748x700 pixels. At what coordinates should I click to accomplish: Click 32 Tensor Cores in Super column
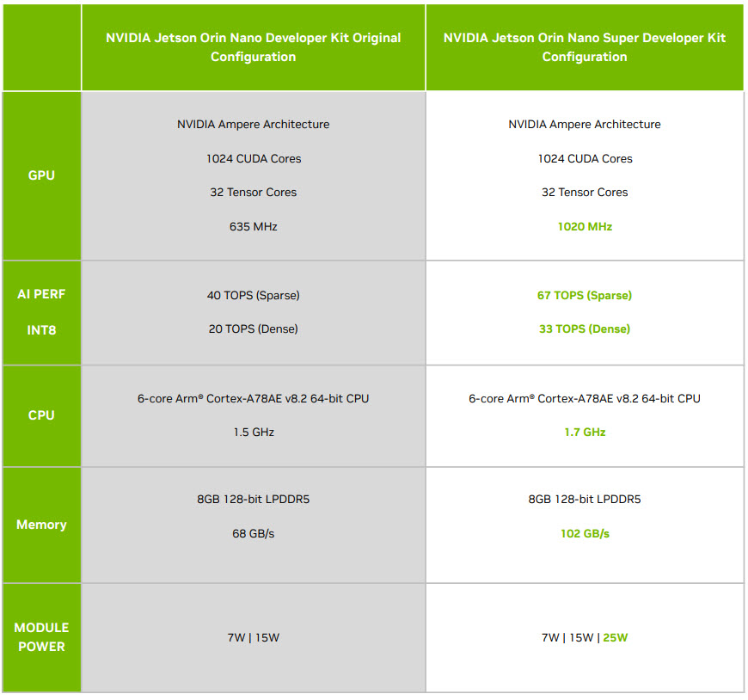click(585, 192)
